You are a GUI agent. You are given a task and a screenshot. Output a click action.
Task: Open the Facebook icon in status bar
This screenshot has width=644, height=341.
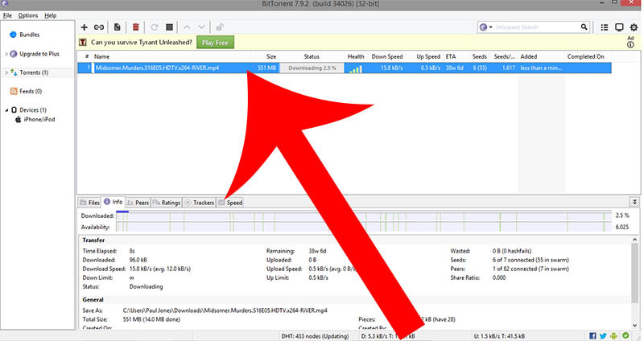(x=592, y=336)
